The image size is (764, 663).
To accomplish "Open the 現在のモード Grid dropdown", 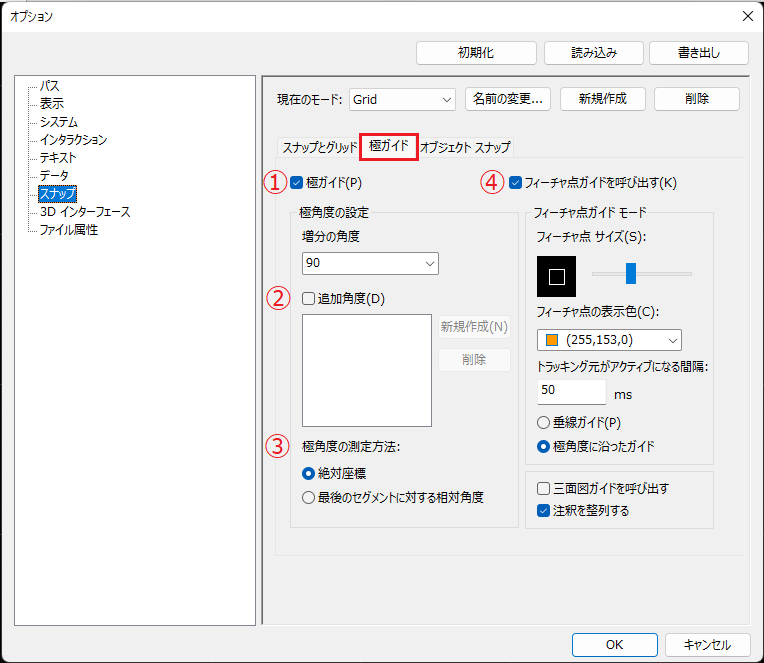I will (x=402, y=99).
